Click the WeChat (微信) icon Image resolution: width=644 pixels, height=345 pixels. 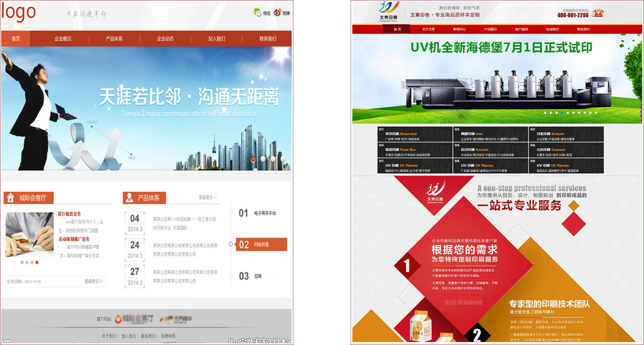pos(257,12)
